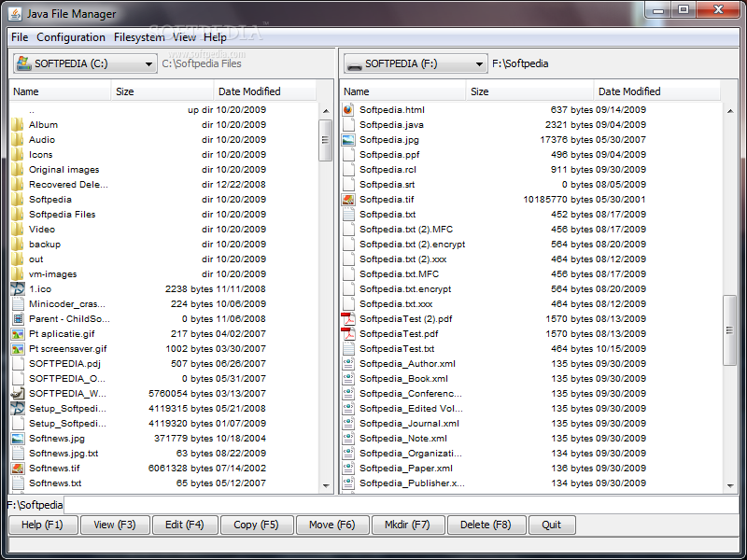Select the 'Minicoder_cras...' file name
The image size is (747, 560).
67,304
